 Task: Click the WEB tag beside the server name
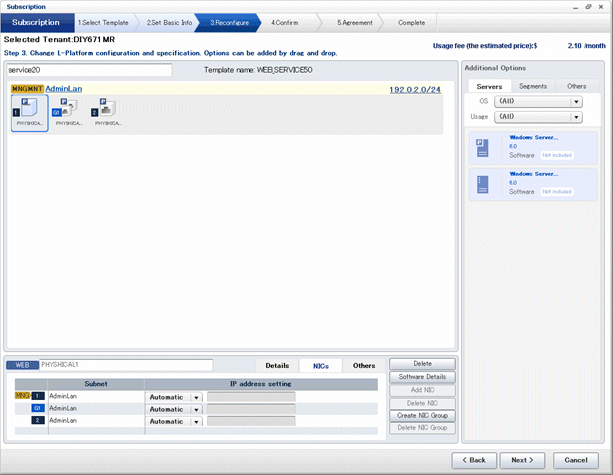click(x=25, y=365)
